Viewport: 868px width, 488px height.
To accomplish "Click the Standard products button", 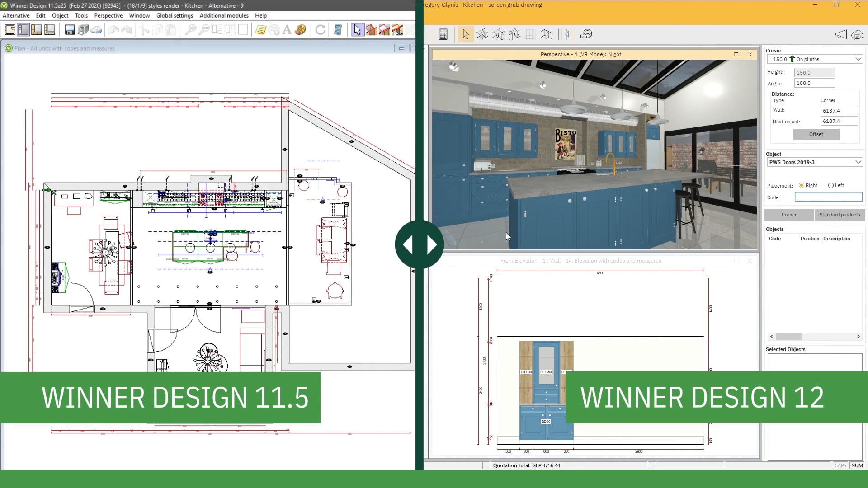I will pyautogui.click(x=840, y=215).
